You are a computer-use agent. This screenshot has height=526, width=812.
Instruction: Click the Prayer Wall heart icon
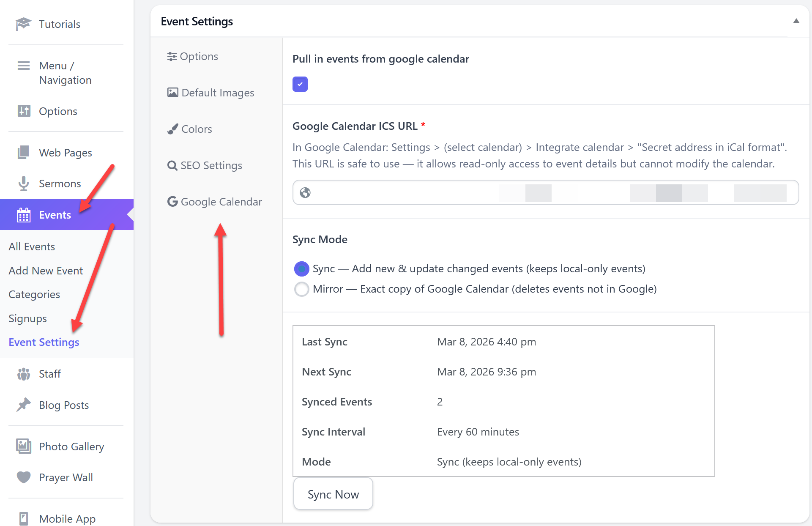pos(24,477)
